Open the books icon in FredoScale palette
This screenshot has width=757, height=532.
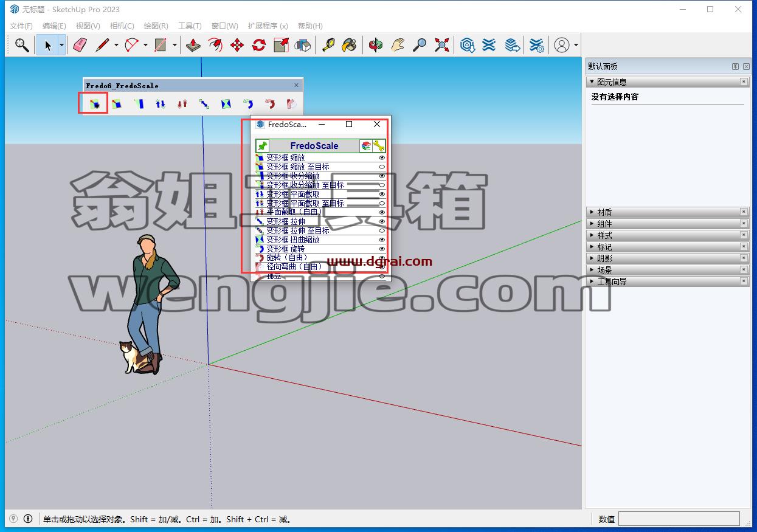point(366,146)
